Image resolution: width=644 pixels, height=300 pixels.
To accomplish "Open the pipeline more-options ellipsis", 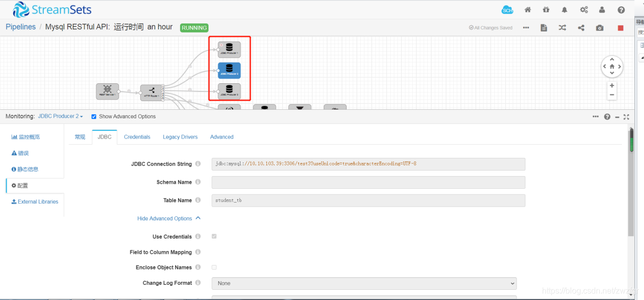I will (x=526, y=28).
